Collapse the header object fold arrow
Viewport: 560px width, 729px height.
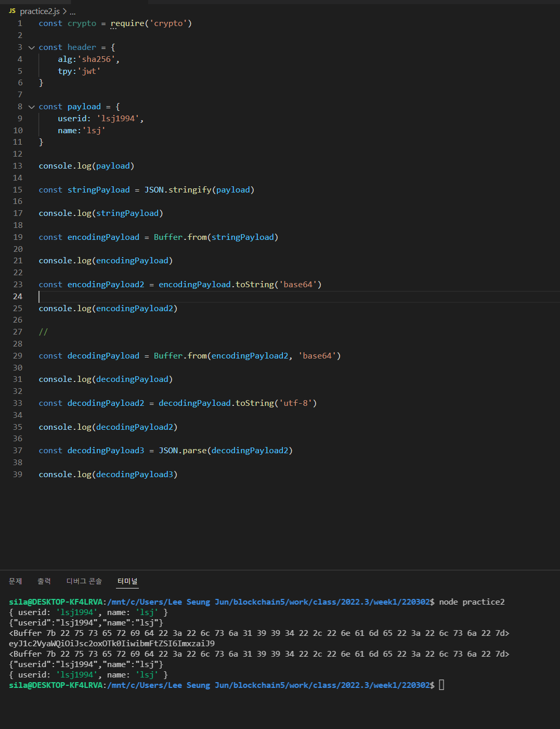[32, 47]
